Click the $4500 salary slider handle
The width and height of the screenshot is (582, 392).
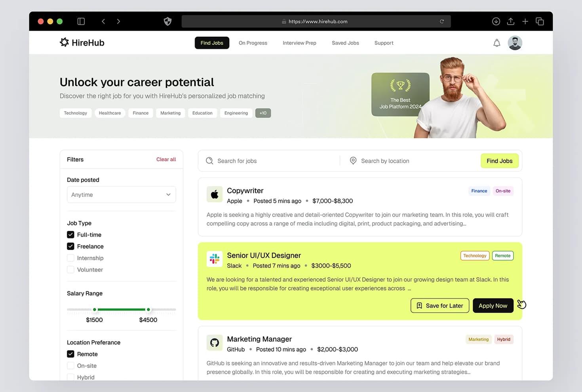148,310
